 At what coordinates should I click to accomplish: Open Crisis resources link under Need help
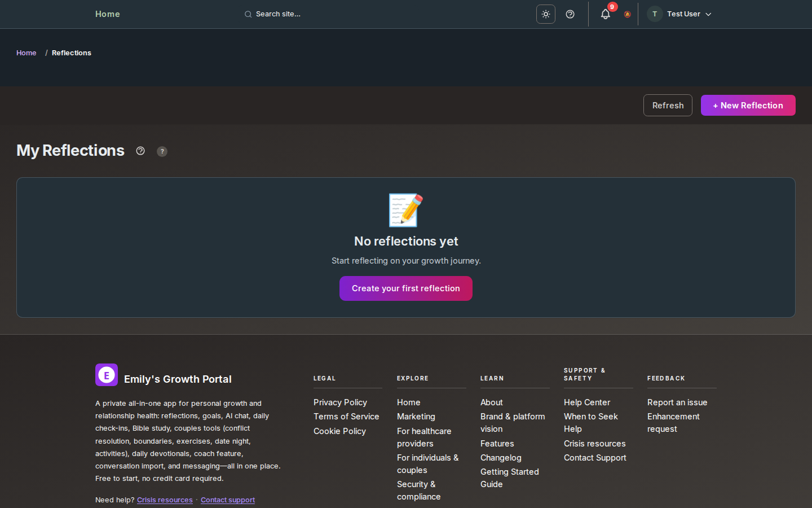coord(165,500)
